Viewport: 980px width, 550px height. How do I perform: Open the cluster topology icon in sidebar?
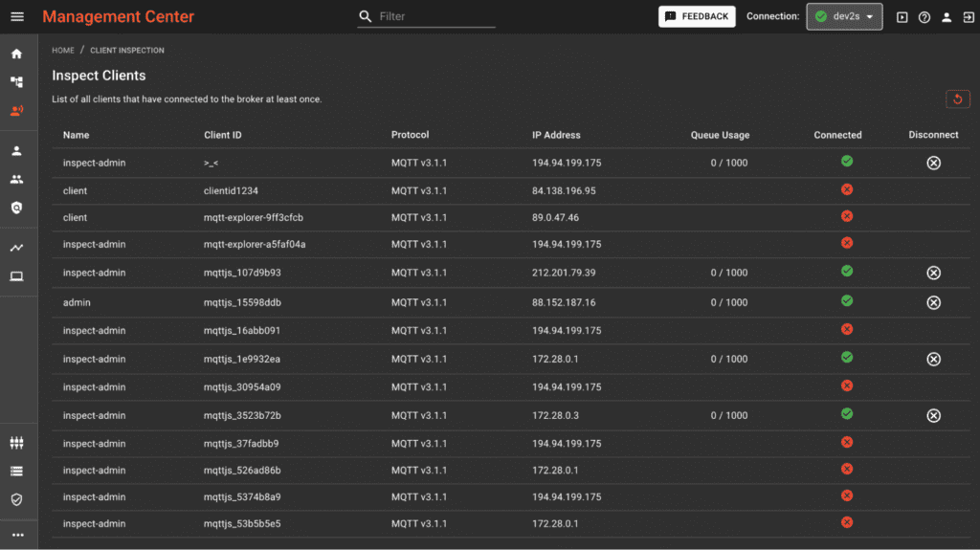pos(16,82)
